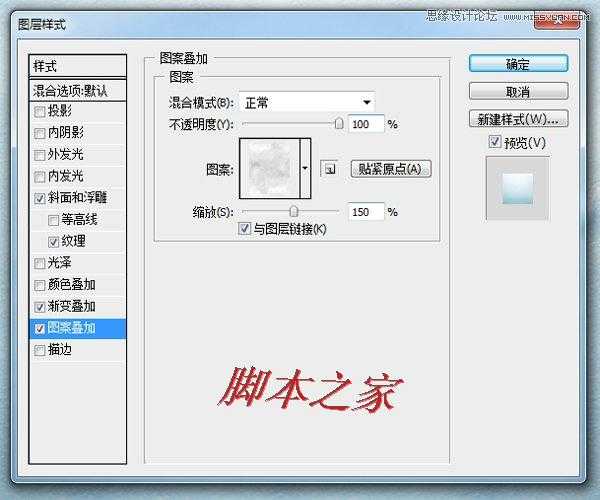Click the 新建样式(W)... button

518,119
